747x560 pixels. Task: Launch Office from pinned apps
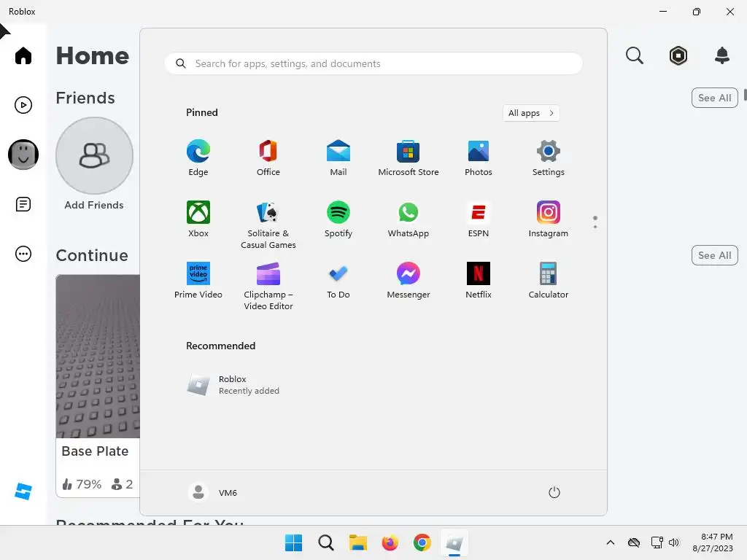click(x=268, y=157)
